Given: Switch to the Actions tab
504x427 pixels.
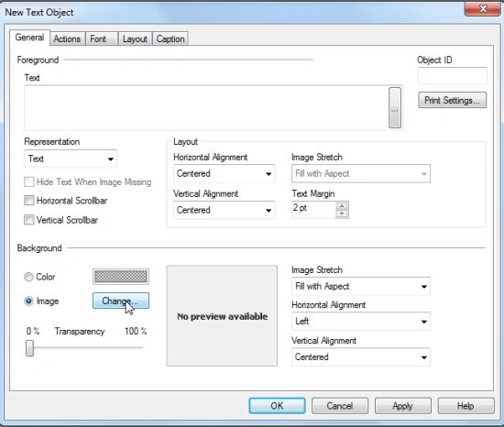Looking at the screenshot, I should [67, 38].
